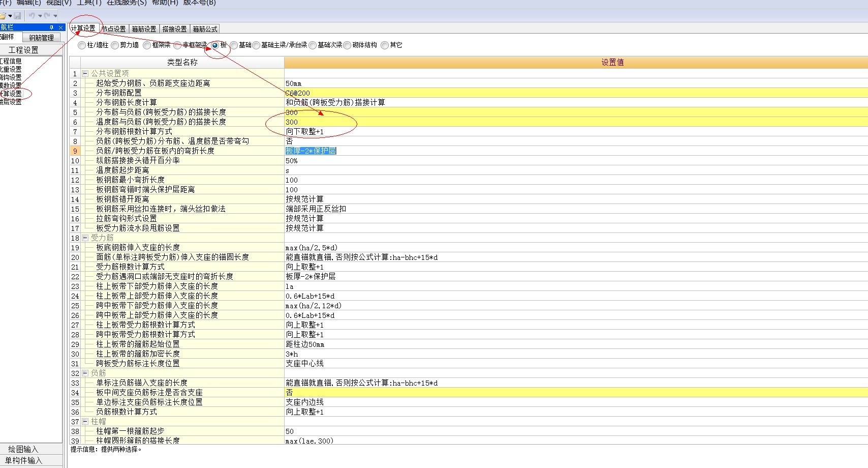Select 楼层设置 in navigation list
This screenshot has height=468, width=868.
[11, 102]
